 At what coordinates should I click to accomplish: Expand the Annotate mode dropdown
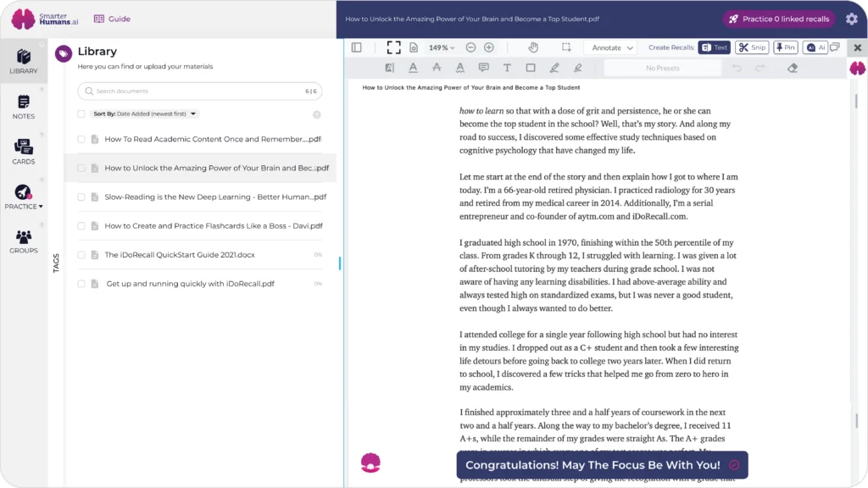point(612,47)
